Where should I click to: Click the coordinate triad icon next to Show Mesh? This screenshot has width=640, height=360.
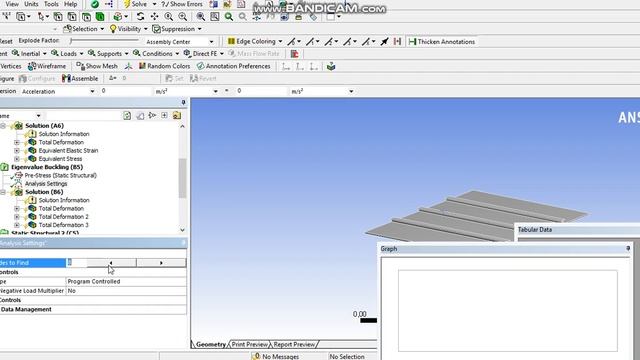129,66
